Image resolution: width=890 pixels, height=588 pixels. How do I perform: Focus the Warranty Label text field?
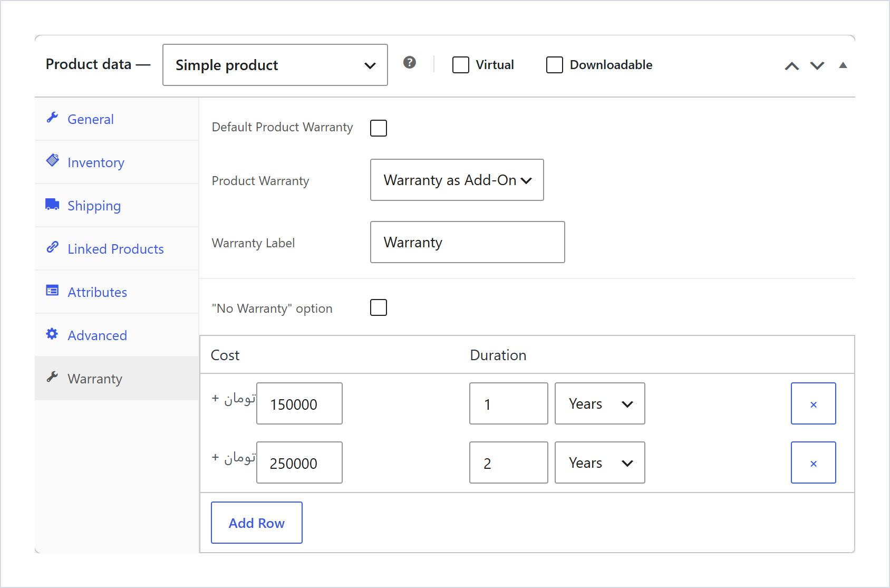coord(468,242)
